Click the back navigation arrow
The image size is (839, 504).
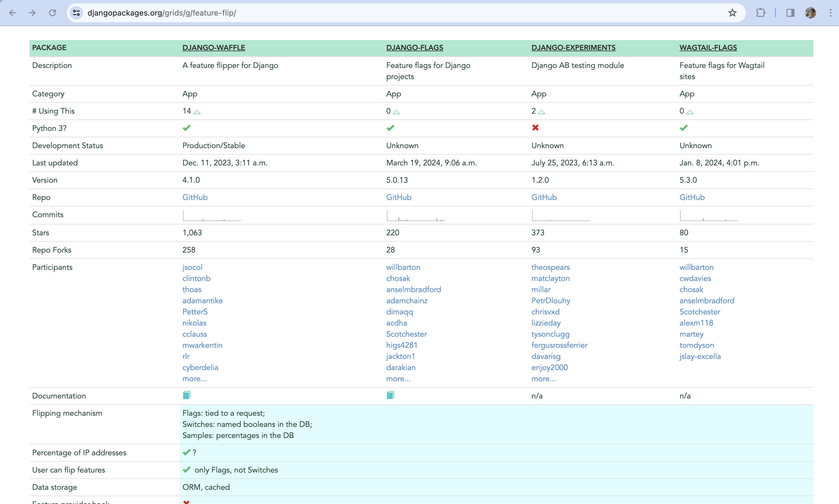[x=13, y=13]
